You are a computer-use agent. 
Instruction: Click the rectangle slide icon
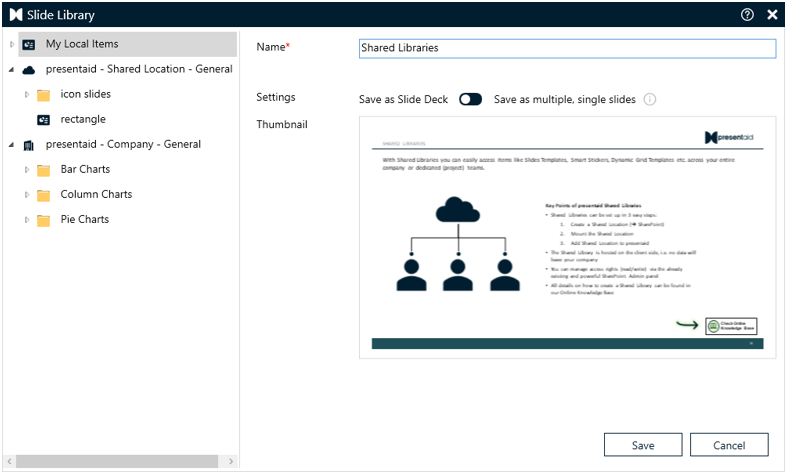pos(44,120)
